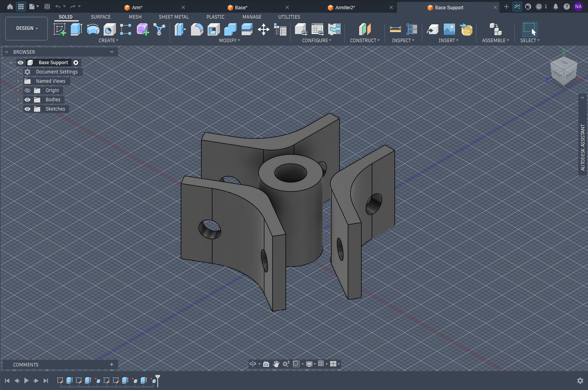Image resolution: width=588 pixels, height=390 pixels.
Task: Click the Insert Derive icon
Action: [433, 29]
